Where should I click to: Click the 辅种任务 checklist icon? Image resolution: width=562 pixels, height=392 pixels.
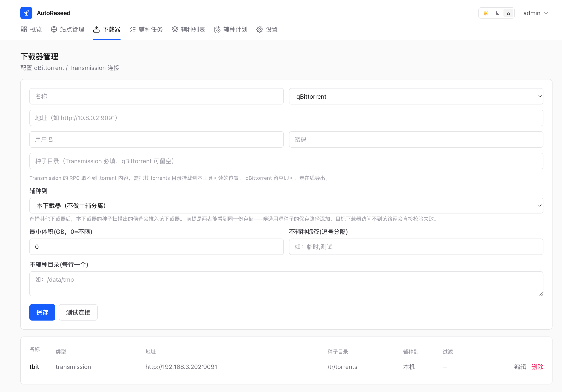click(x=132, y=29)
